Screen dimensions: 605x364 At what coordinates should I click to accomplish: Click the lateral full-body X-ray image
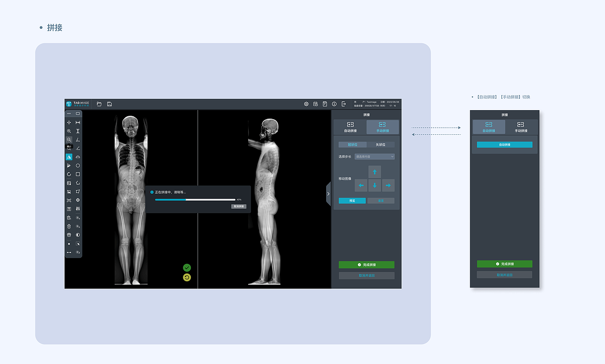[x=265, y=201]
